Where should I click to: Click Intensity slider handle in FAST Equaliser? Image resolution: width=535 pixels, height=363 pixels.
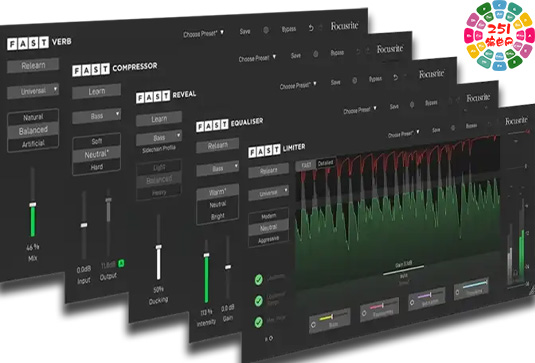pyautogui.click(x=206, y=255)
